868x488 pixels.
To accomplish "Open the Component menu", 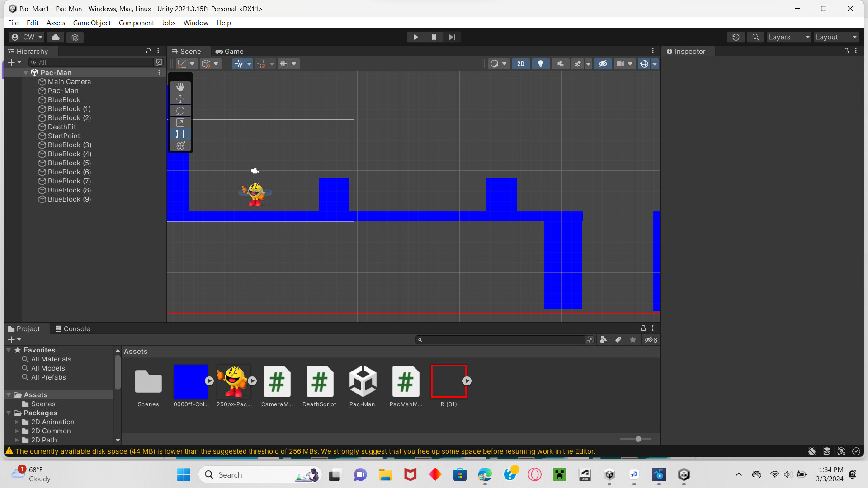I will 136,23.
